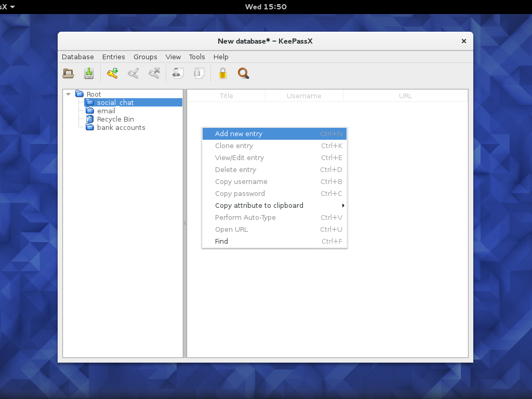This screenshot has width=532, height=399.
Task: Select Copy password in the context menu
Action: point(274,193)
